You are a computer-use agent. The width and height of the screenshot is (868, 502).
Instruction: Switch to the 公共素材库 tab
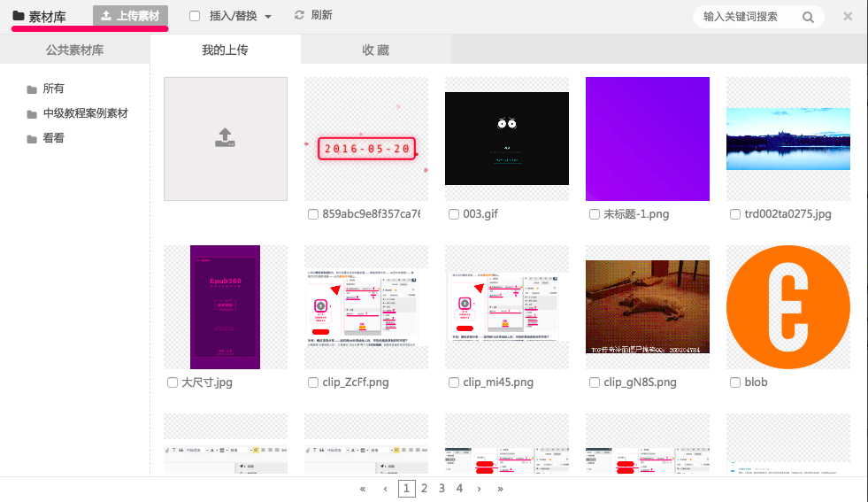coord(75,50)
